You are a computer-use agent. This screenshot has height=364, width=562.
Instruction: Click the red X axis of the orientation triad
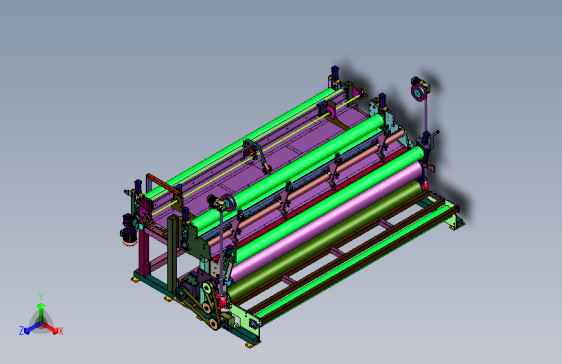coord(51,328)
